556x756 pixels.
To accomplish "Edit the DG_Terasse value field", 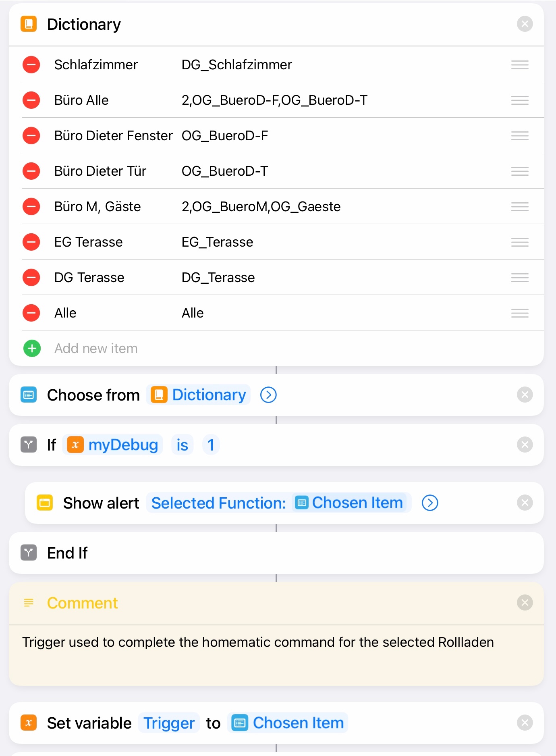I will click(218, 278).
